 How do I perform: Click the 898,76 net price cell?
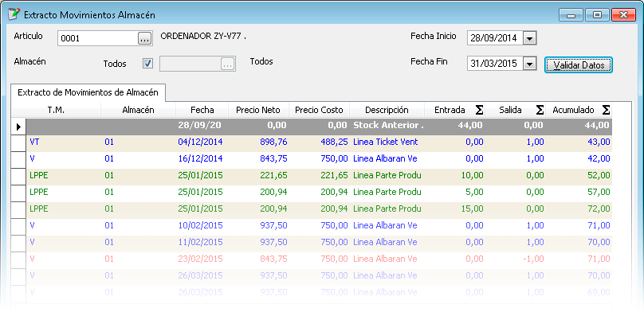[273, 142]
